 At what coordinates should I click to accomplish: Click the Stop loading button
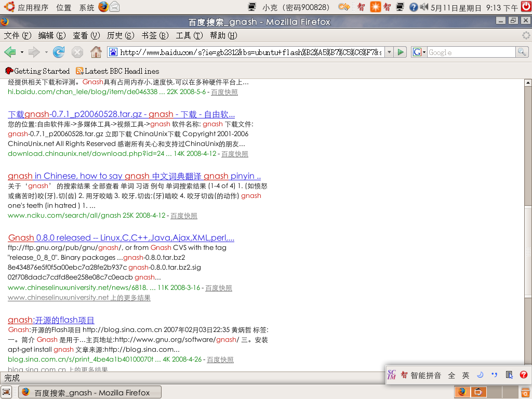(77, 52)
